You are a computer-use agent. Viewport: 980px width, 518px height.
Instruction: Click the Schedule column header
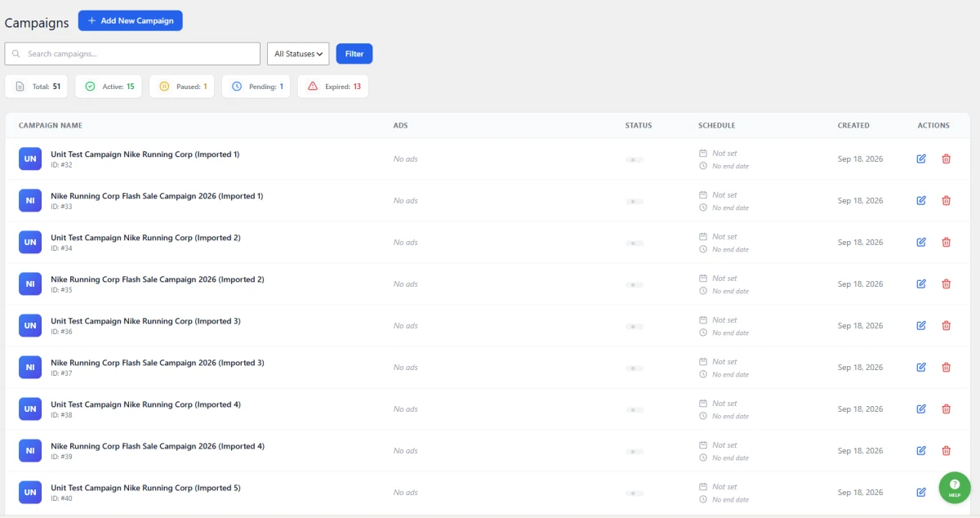coord(717,126)
